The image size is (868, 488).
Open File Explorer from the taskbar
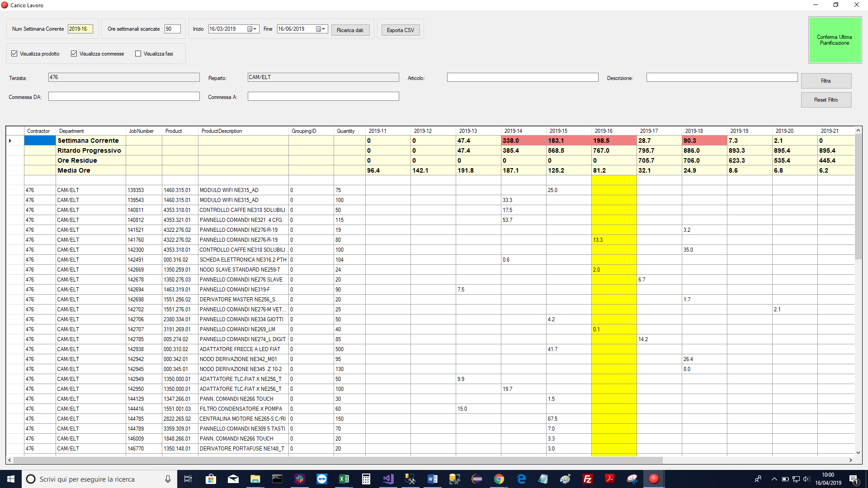click(255, 479)
